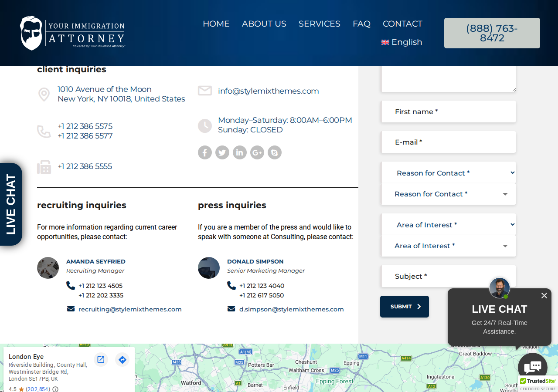The width and height of the screenshot is (558, 392).
Task: Click the London Eye rating info icon
Action: [55, 389]
